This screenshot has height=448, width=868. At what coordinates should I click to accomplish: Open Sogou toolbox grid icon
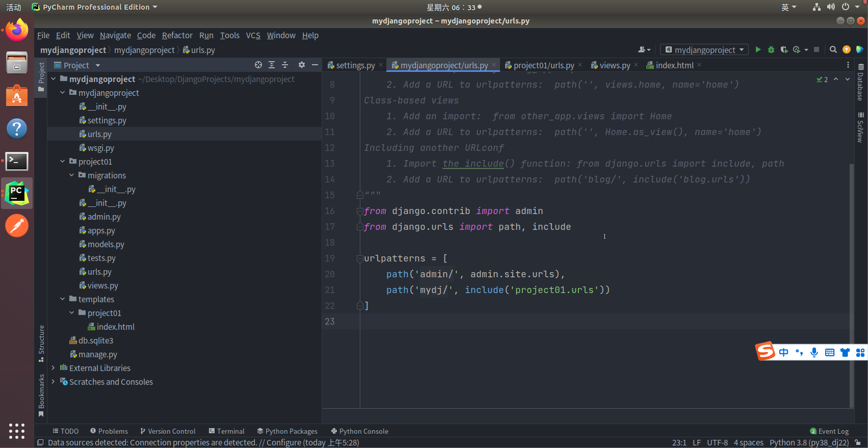click(x=860, y=352)
